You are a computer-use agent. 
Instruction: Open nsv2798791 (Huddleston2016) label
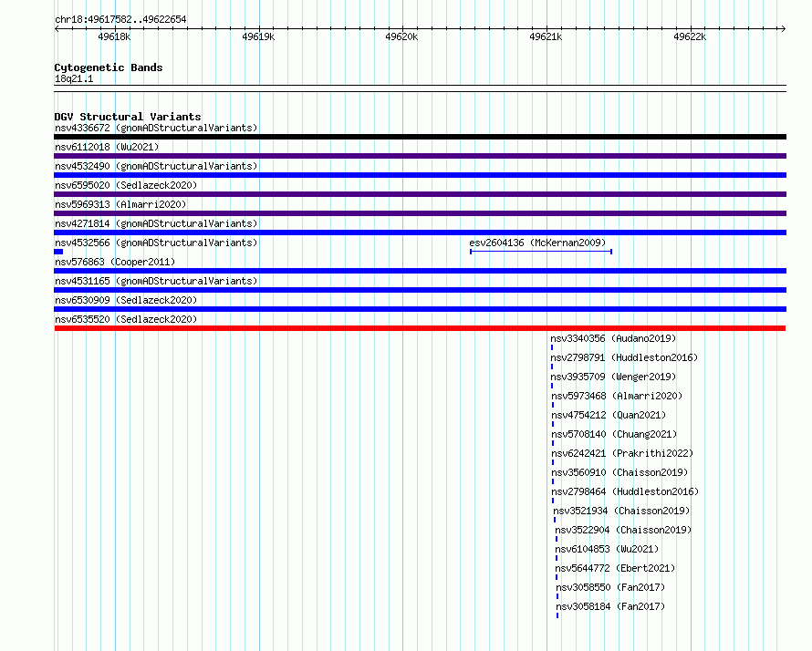pyautogui.click(x=624, y=357)
